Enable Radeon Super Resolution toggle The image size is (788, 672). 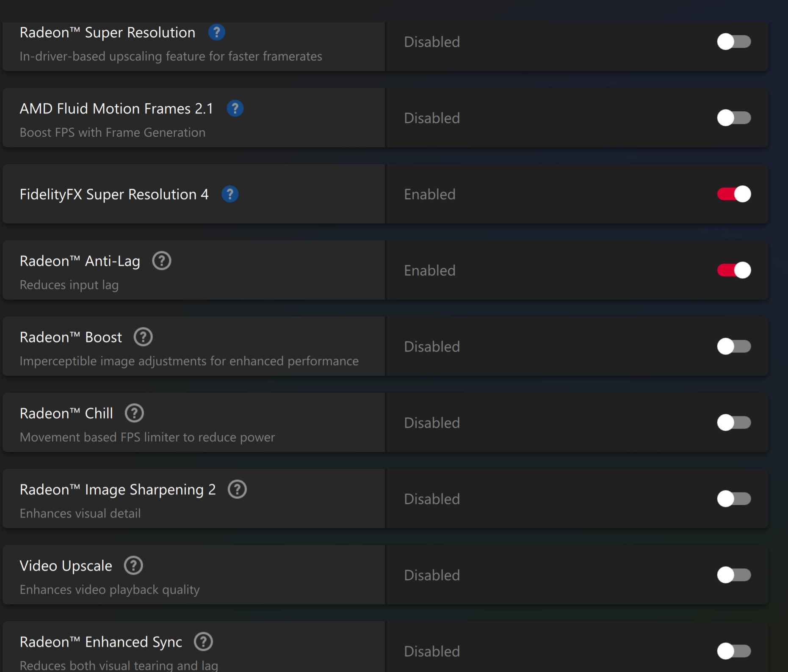point(734,42)
